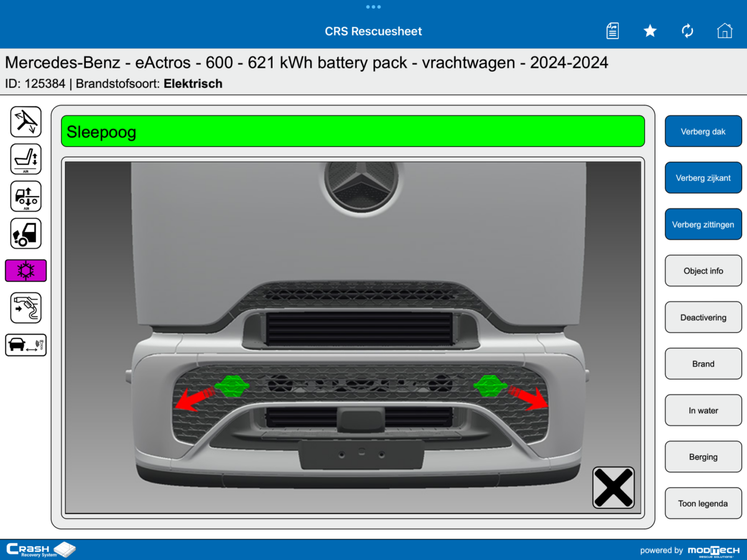The width and height of the screenshot is (747, 560).
Task: Toggle Verberg zittingen to hide seats
Action: [x=703, y=225]
